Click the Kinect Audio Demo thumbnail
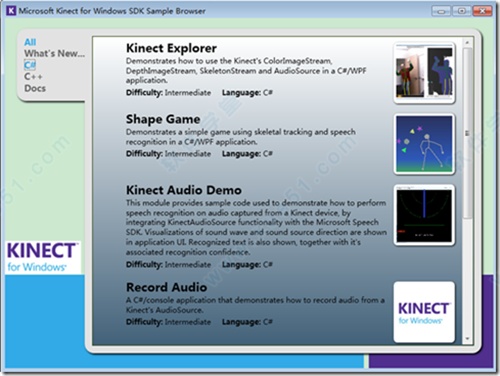This screenshot has width=500, height=376. pyautogui.click(x=424, y=215)
